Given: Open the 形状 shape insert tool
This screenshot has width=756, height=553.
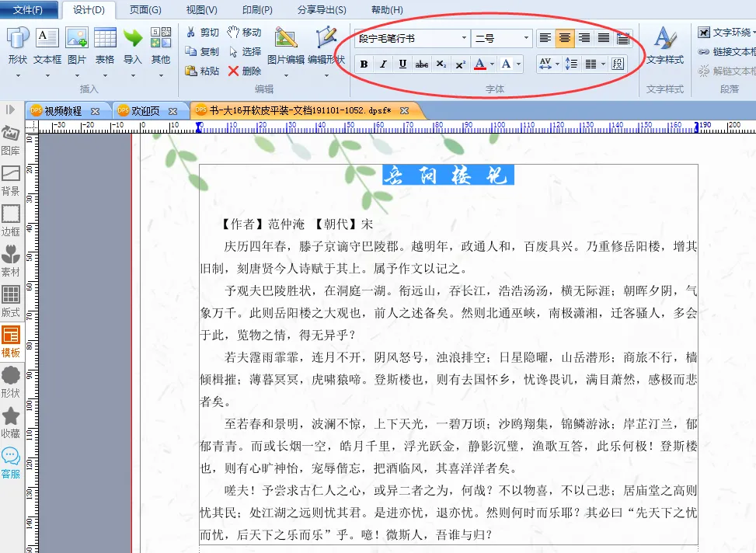Looking at the screenshot, I should (18, 47).
